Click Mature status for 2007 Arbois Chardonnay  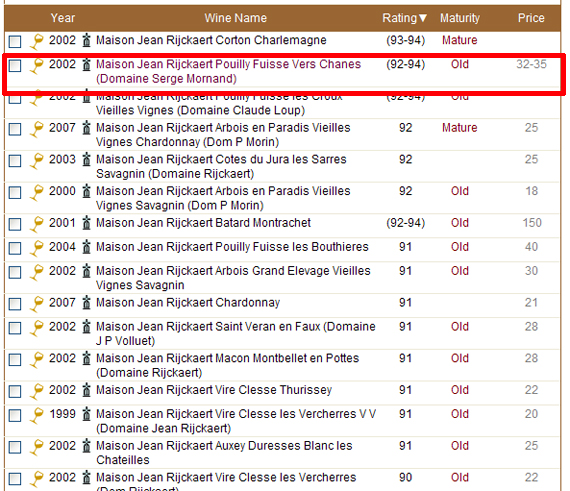459,128
